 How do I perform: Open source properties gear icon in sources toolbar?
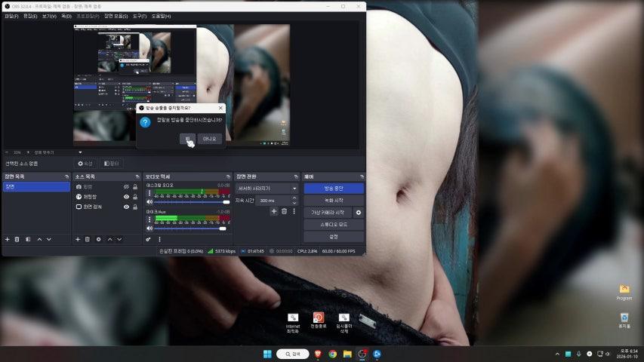pyautogui.click(x=98, y=239)
